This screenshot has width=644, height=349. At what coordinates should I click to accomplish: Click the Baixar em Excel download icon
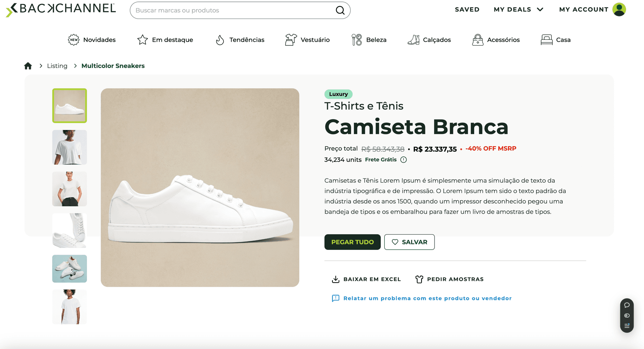(335, 279)
